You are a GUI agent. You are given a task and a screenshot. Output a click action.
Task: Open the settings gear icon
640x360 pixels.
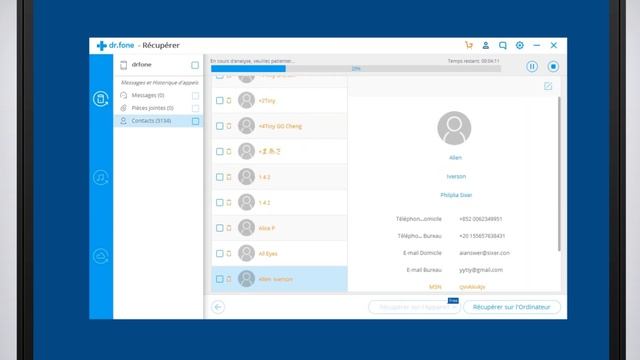click(520, 45)
